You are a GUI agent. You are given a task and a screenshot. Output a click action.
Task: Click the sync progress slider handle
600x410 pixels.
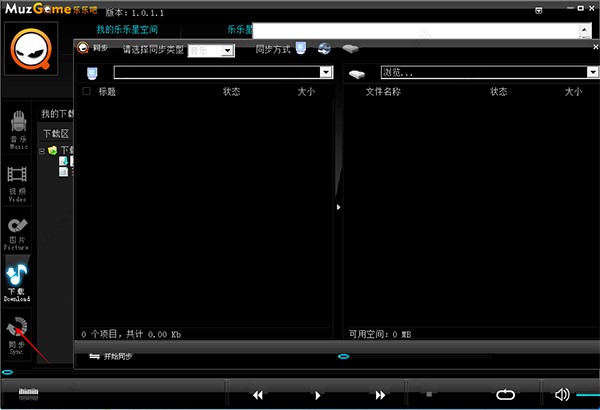pyautogui.click(x=344, y=356)
